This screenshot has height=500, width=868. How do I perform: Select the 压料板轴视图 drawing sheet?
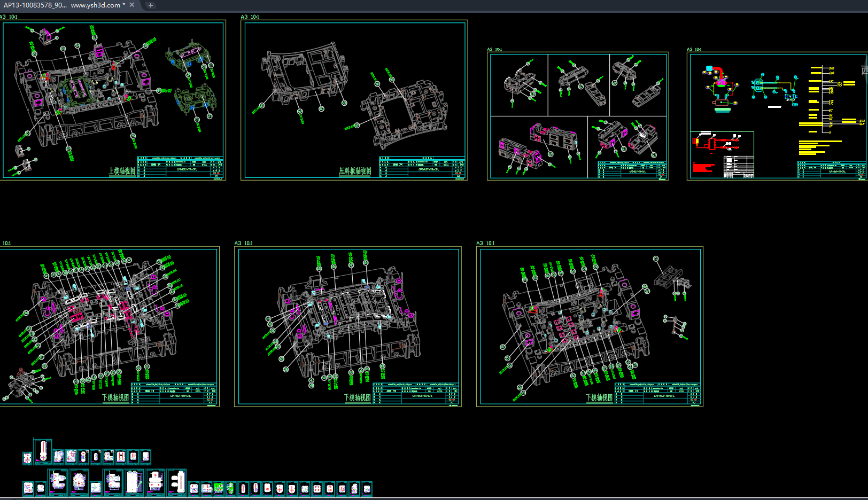coord(354,100)
